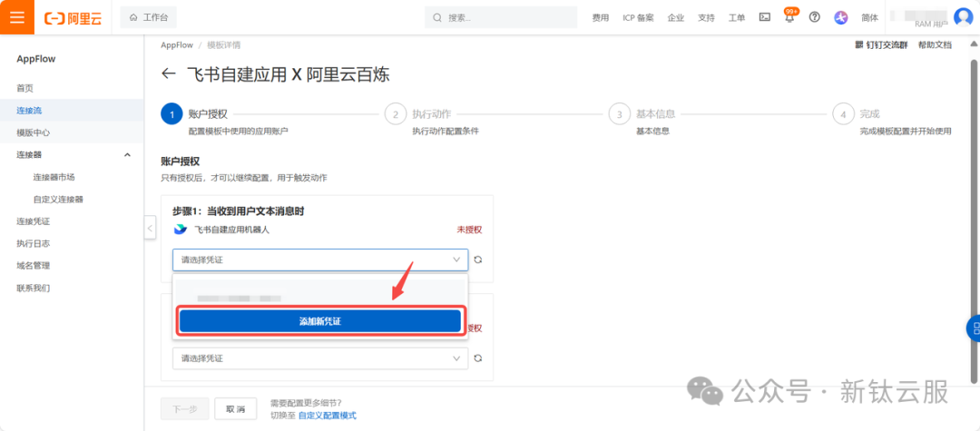Choose the blurred existing credential option
Viewport: 980px width, 431px height.
coord(320,292)
